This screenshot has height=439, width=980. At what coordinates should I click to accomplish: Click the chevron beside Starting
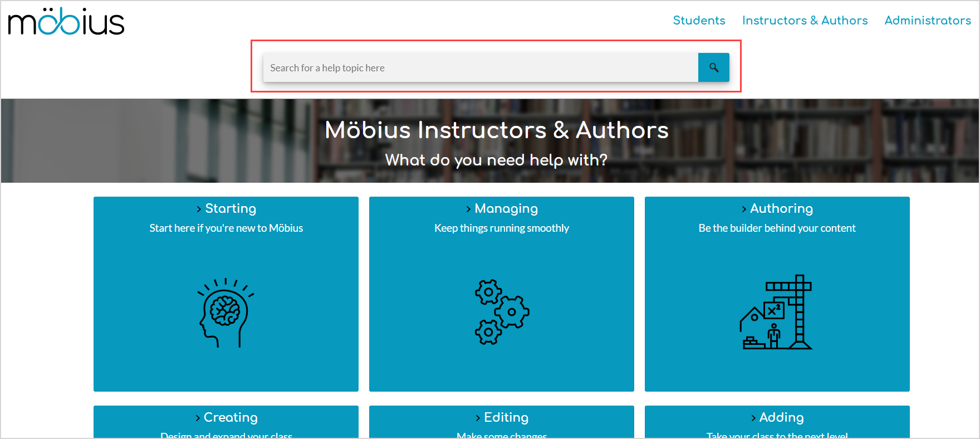click(199, 209)
